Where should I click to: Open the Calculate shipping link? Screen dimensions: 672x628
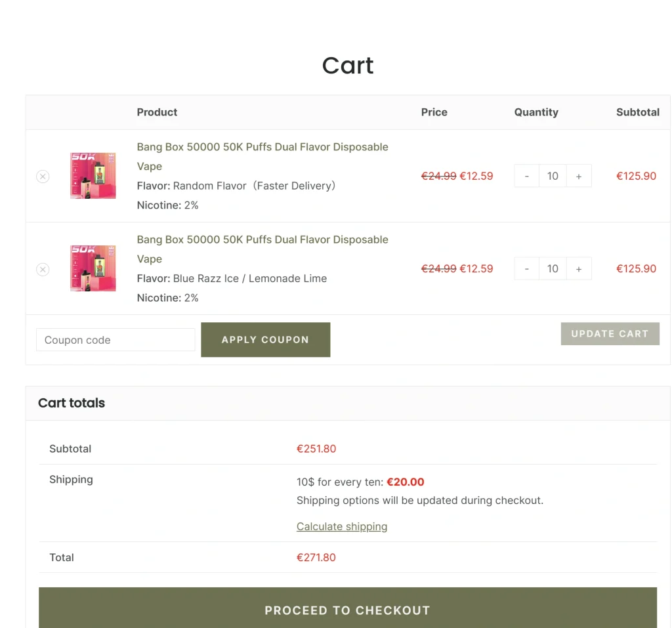point(342,526)
